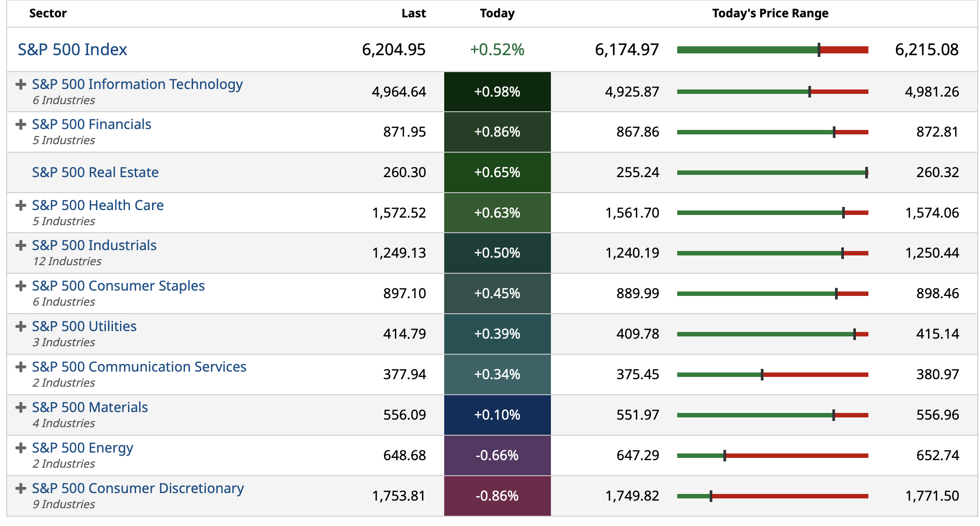Click the plus icon beside Energy
This screenshot has height=526, width=980.
[x=20, y=448]
